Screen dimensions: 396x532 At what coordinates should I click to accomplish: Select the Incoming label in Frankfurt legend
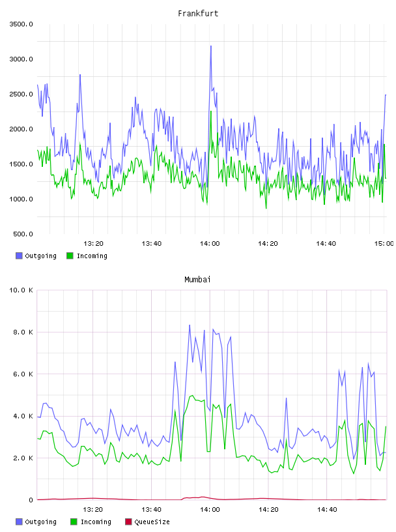pos(92,256)
